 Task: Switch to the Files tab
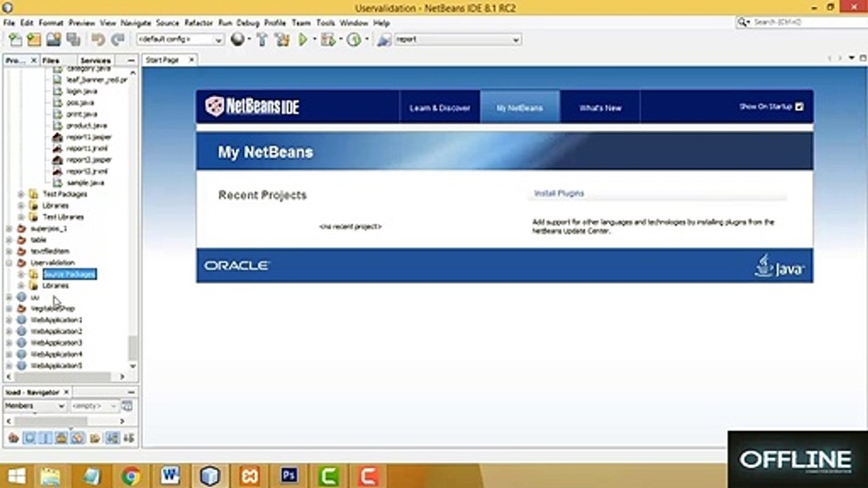51,60
